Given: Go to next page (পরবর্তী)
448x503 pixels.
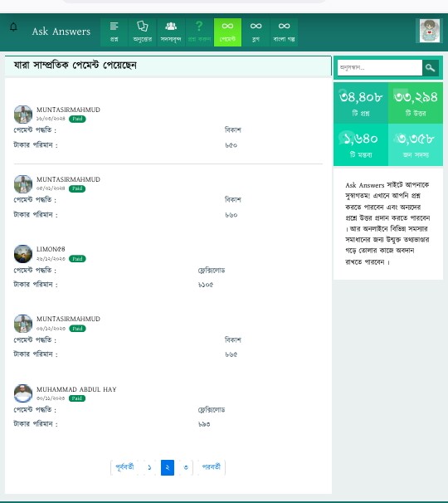Looking at the screenshot, I should click(x=212, y=467).
